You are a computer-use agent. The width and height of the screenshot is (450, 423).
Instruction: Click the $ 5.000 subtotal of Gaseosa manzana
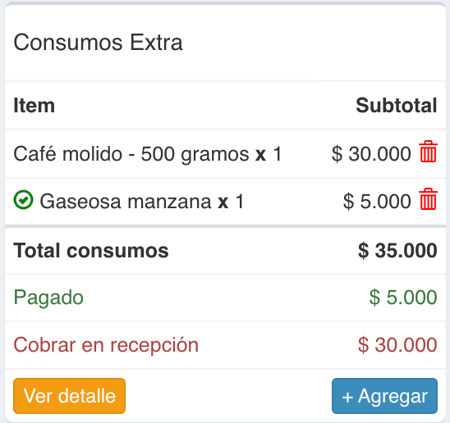pos(377,201)
